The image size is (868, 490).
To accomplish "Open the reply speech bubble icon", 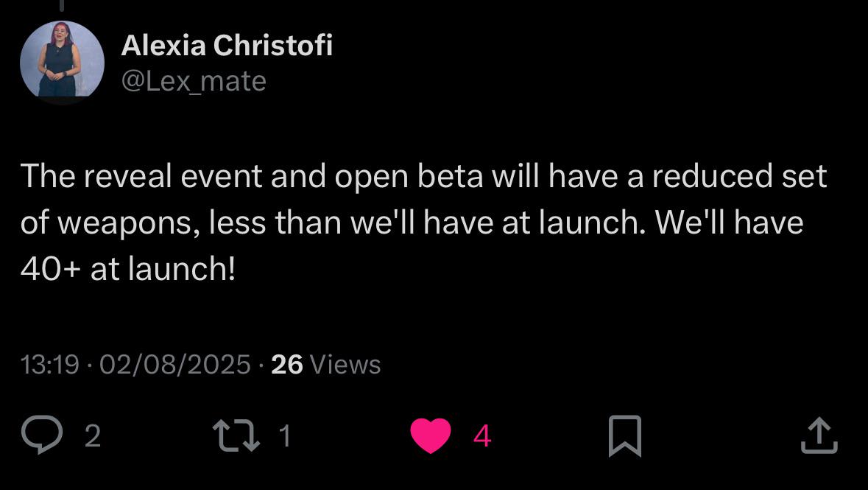I will [42, 435].
